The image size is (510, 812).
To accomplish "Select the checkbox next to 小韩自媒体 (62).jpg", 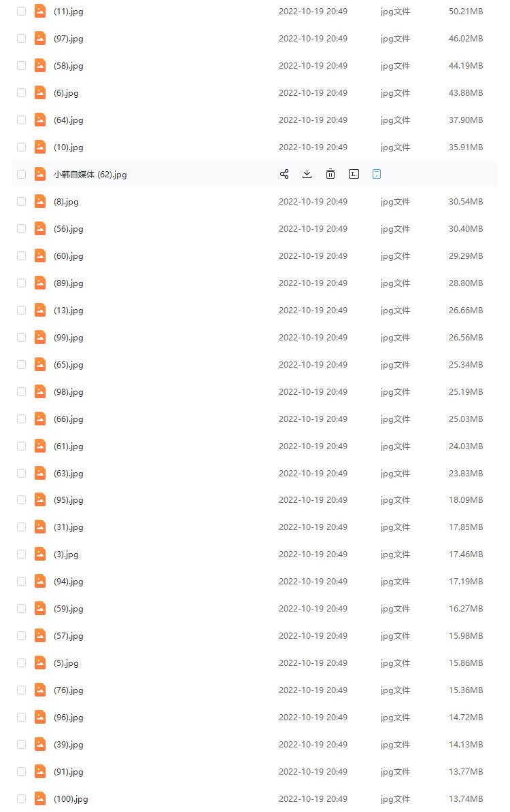I will coord(22,175).
